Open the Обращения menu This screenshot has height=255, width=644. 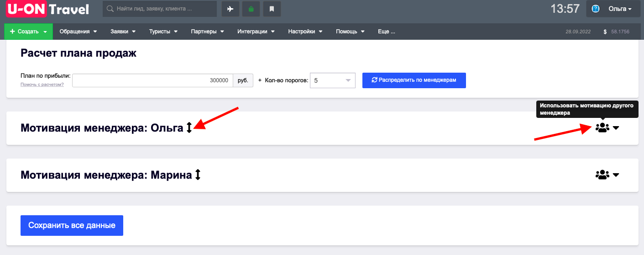[x=79, y=32]
